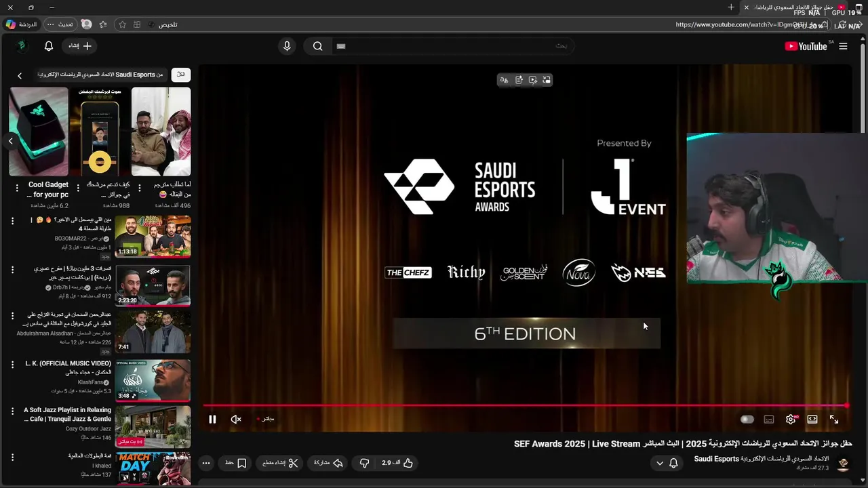Viewport: 868px width, 488px height.
Task: Open player settings gear icon
Action: tap(791, 420)
